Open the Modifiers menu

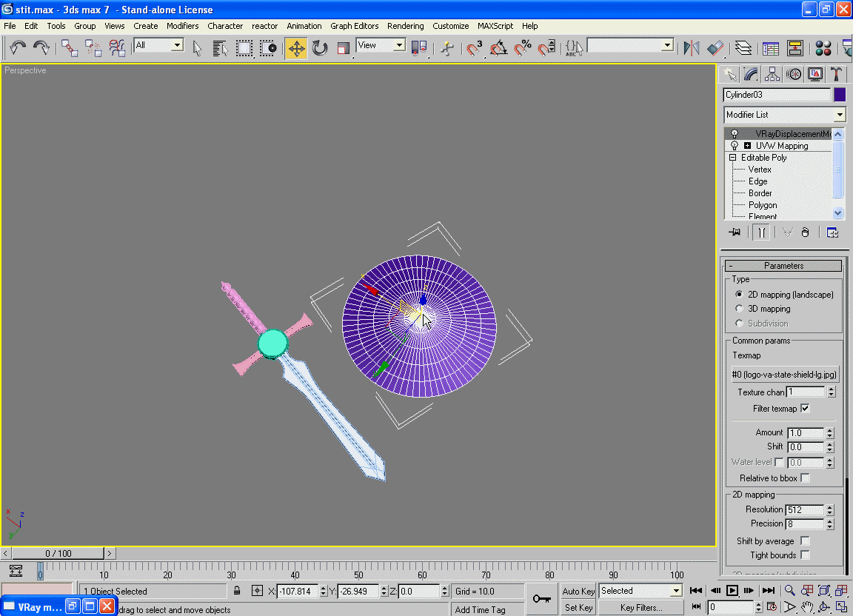point(182,26)
